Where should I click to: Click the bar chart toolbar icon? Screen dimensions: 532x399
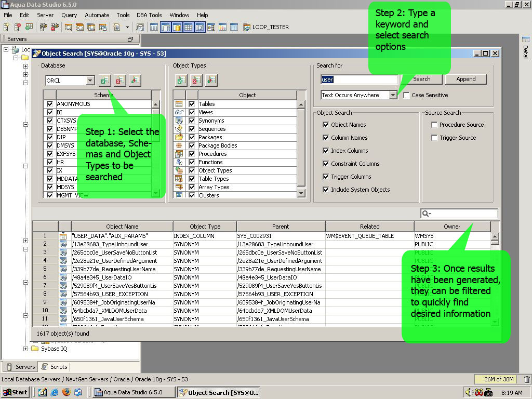(x=222, y=27)
